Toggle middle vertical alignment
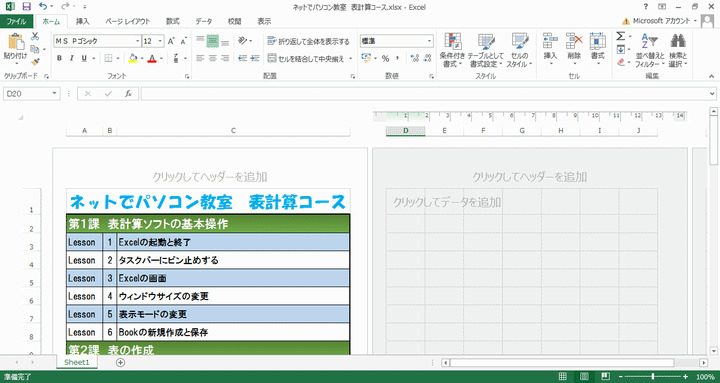720x383 pixels. coord(212,41)
